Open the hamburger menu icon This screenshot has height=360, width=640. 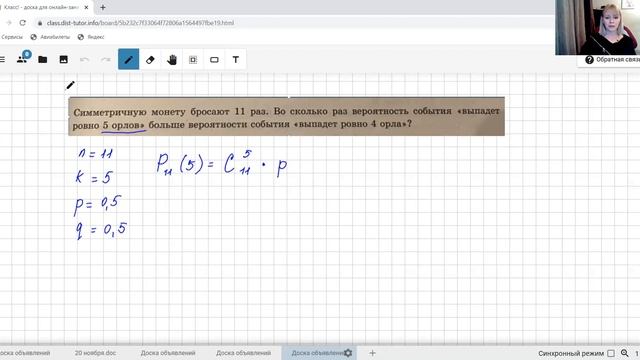pos(2,60)
